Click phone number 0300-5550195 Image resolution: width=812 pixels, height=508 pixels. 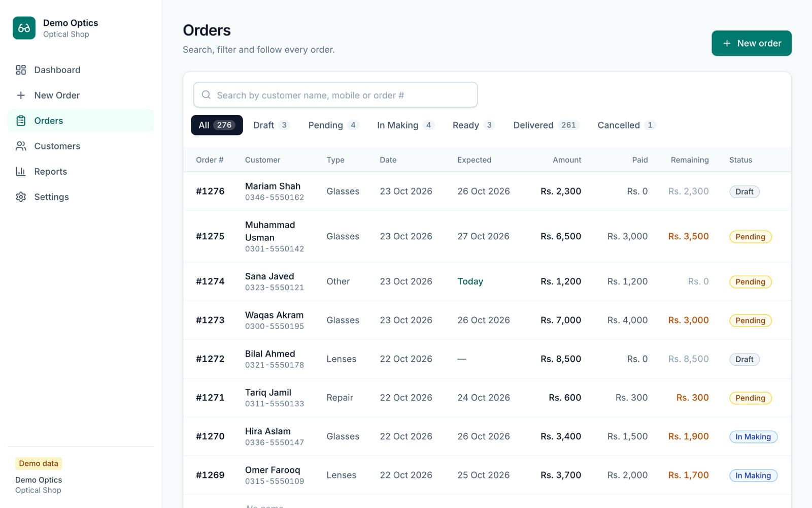(x=275, y=326)
